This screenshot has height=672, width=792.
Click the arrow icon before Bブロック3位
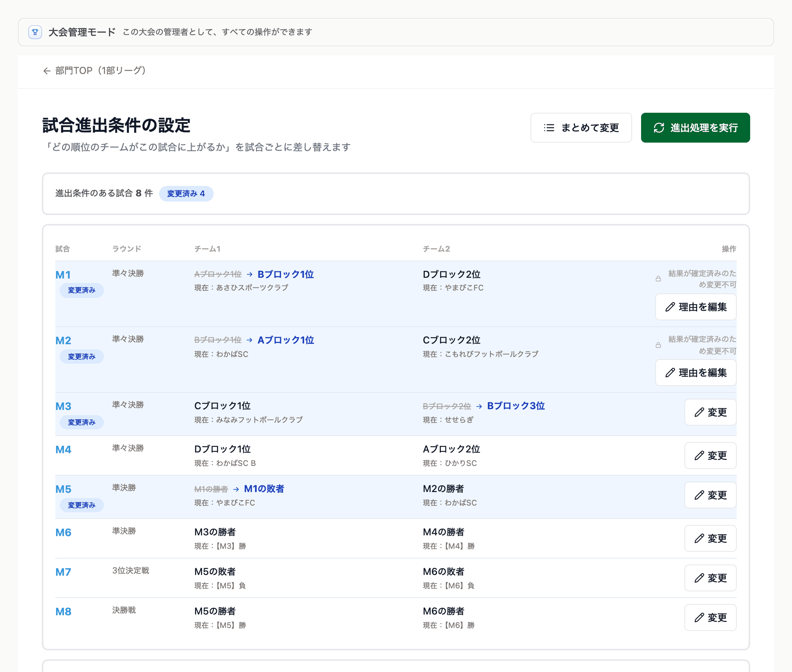(479, 407)
